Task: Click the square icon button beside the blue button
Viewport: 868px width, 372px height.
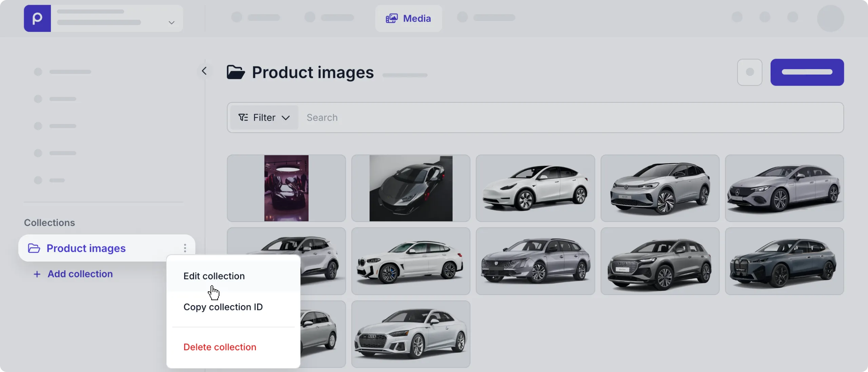Action: pyautogui.click(x=750, y=72)
